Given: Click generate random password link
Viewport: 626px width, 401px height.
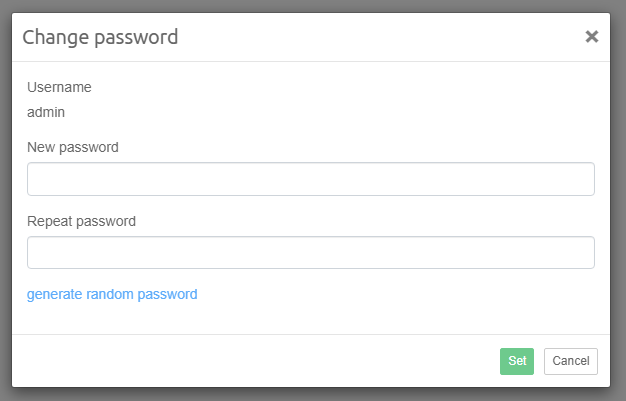Looking at the screenshot, I should coord(112,294).
